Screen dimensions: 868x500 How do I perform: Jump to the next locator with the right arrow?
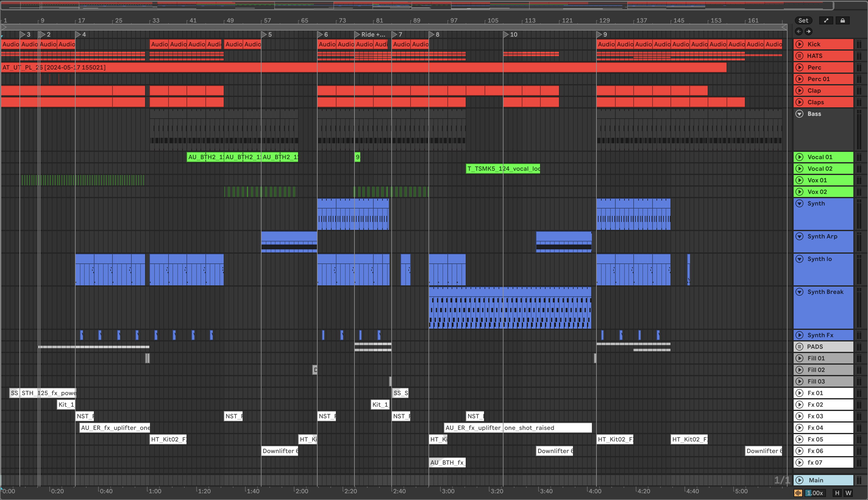pos(808,32)
